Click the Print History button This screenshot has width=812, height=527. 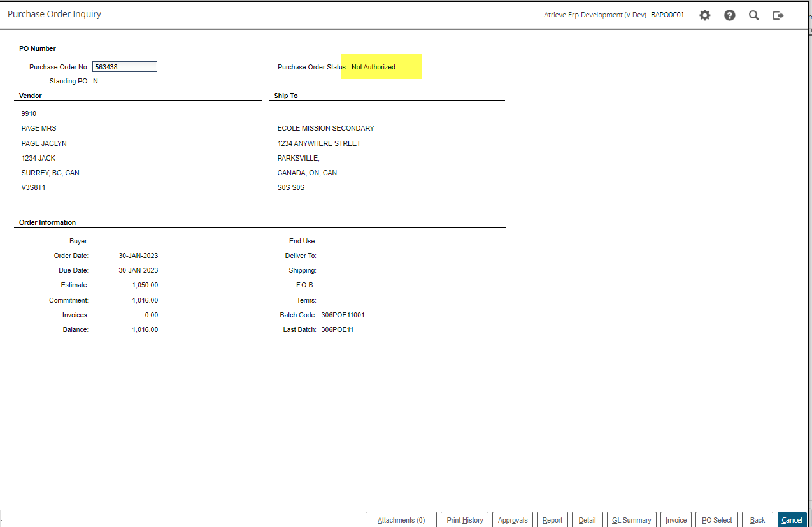pos(465,520)
